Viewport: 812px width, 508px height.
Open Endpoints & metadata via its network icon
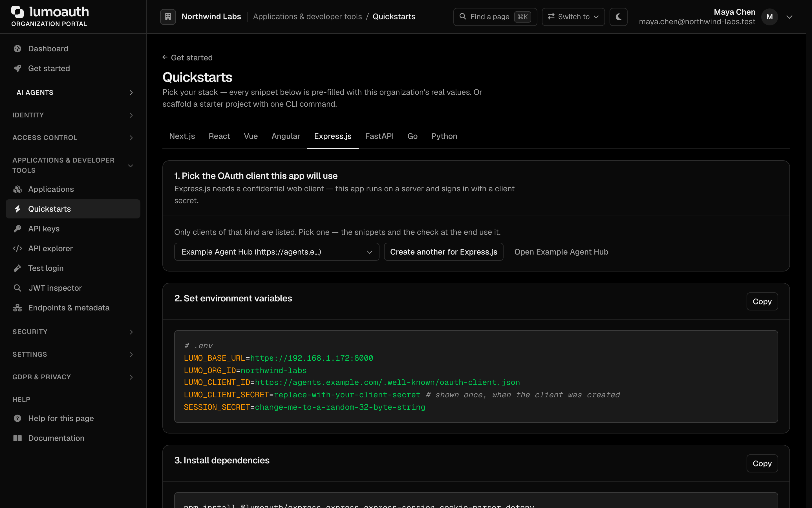(17, 308)
